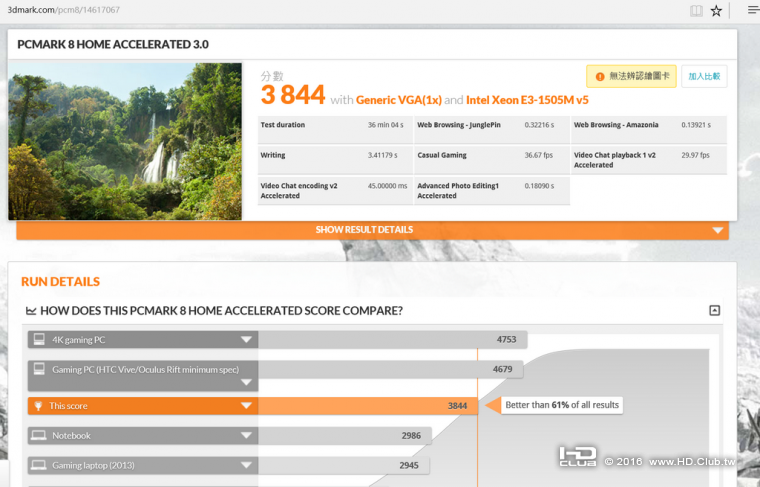Viewport: 760px width, 487px height.
Task: Click the laptop icon beside Notebook
Action: [38, 436]
